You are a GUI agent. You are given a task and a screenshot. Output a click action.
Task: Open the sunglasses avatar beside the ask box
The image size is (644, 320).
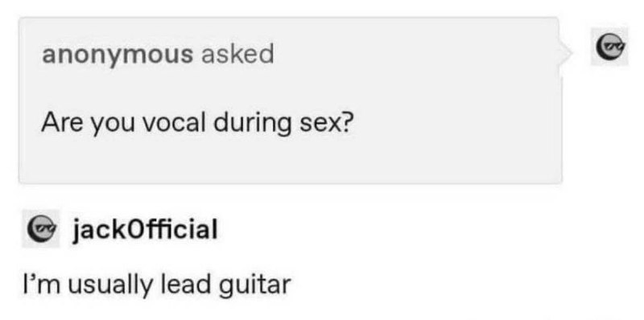[609, 46]
